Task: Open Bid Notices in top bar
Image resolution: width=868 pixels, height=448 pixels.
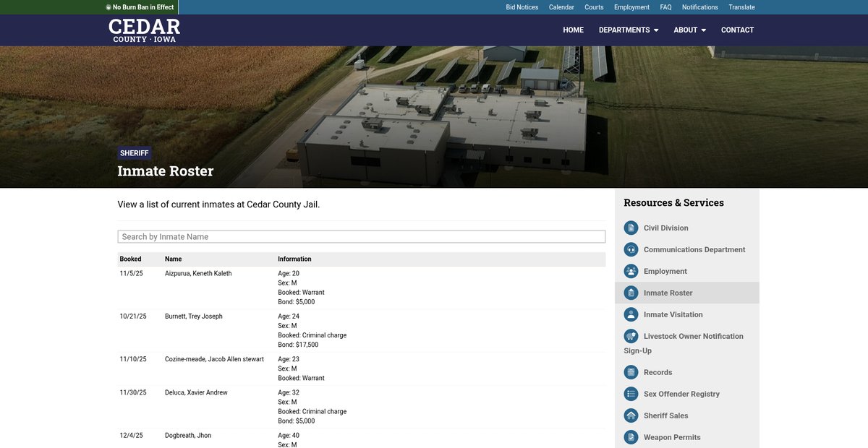Action: coord(522,7)
